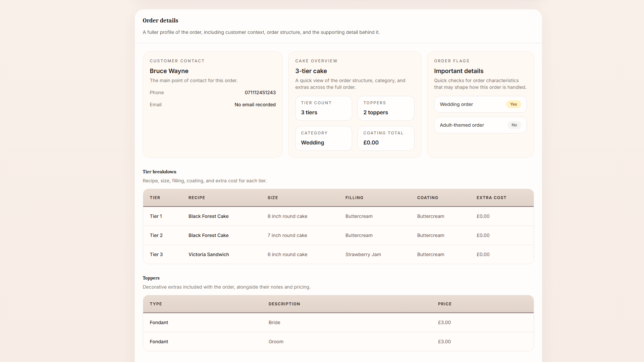Select the '3 tiers' tier count card
Image resolution: width=644 pixels, height=362 pixels.
click(x=324, y=108)
